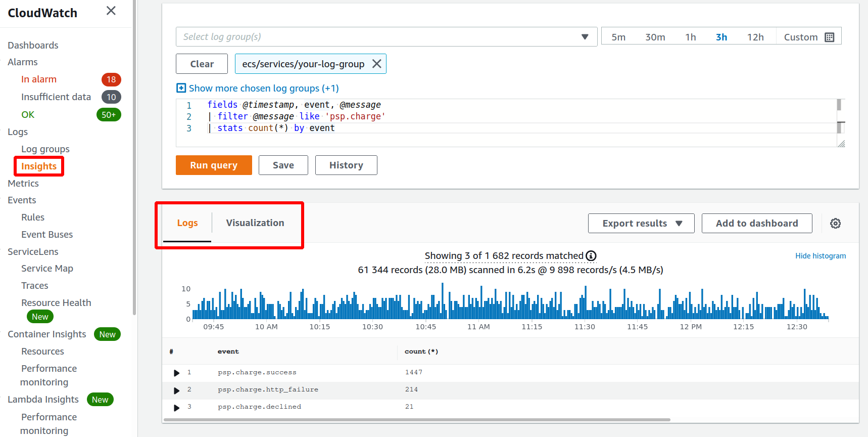Open Log groups in the sidebar

coord(45,149)
